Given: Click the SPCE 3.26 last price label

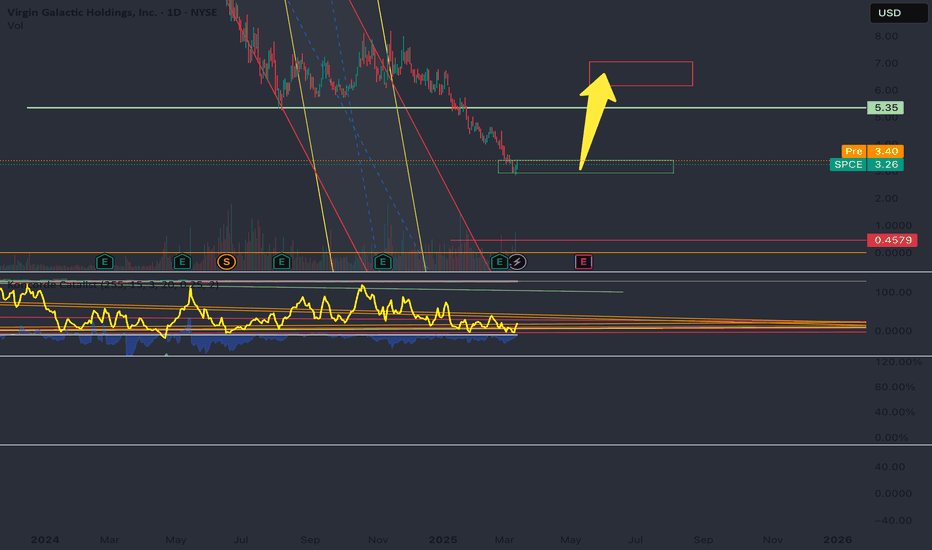Looking at the screenshot, I should (867, 165).
